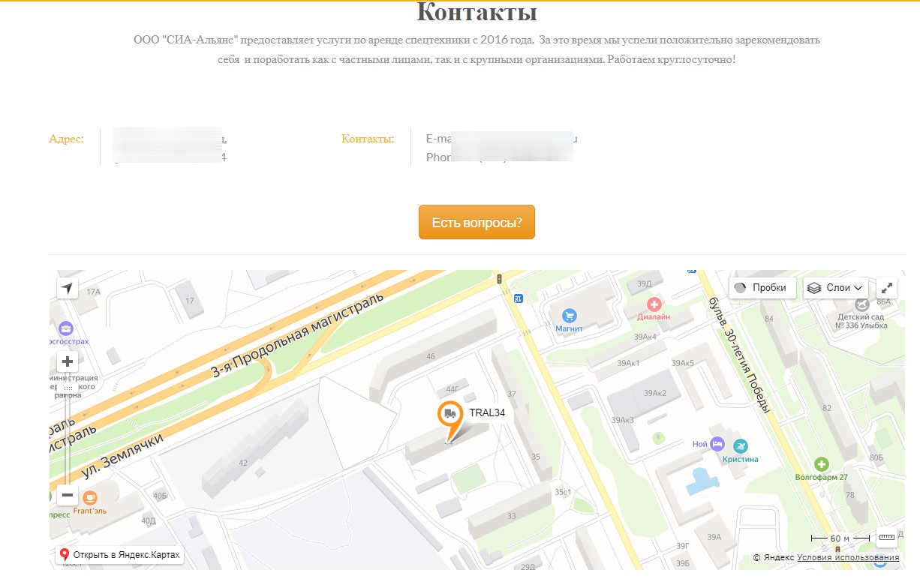Click the Кристина swimmer icon
The width and height of the screenshot is (920, 588).
[741, 446]
